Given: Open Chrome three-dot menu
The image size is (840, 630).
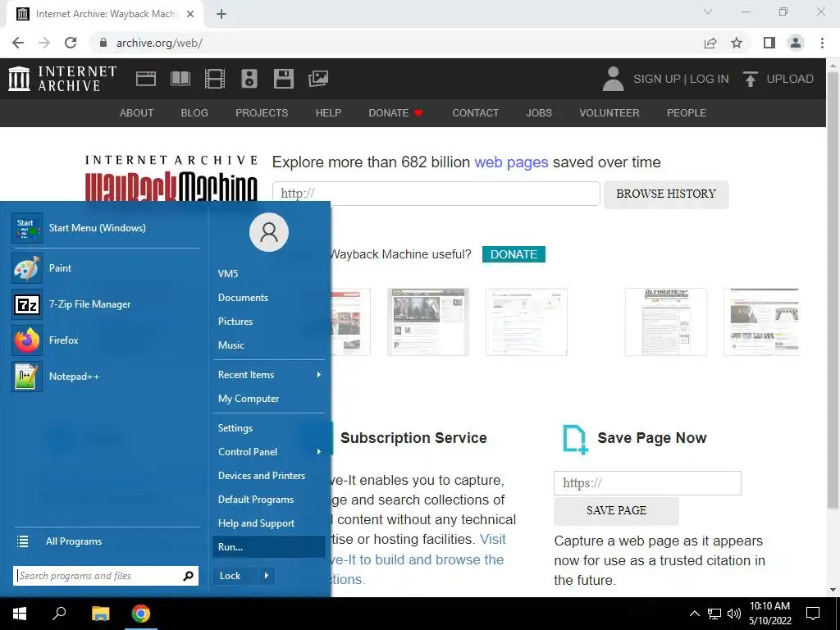Looking at the screenshot, I should [x=822, y=43].
